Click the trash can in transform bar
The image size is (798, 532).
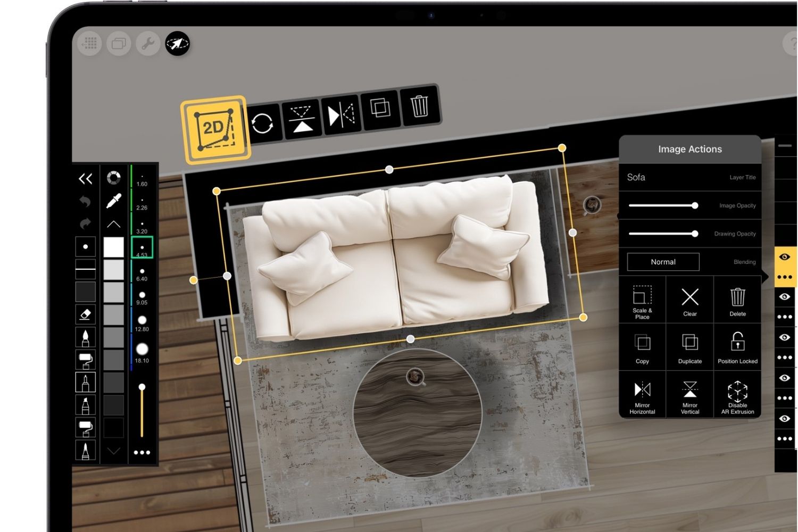[x=420, y=105]
